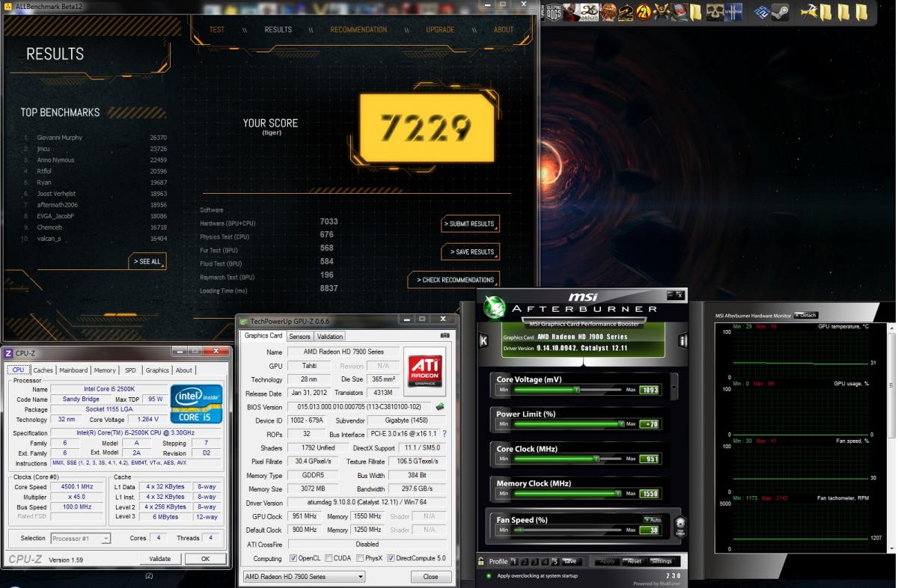Viewport: 898px width, 588px height.
Task: Open the RECOMMENDATION section in ALLBenchmark
Action: (358, 30)
